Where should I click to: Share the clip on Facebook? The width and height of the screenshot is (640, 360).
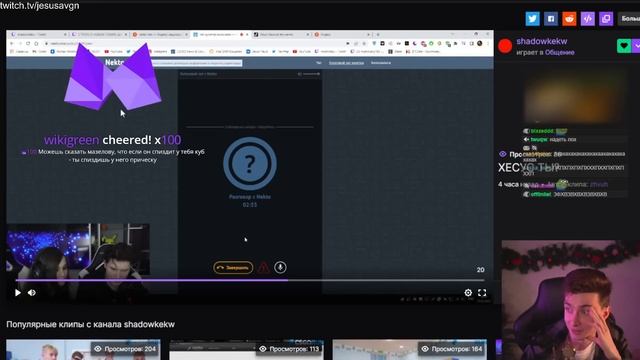tap(551, 19)
